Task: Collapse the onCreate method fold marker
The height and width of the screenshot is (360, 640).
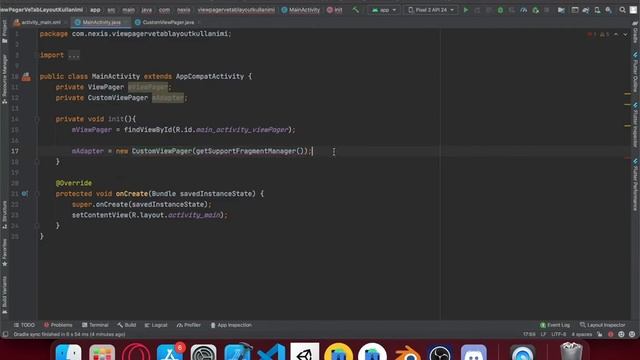Action: click(37, 194)
